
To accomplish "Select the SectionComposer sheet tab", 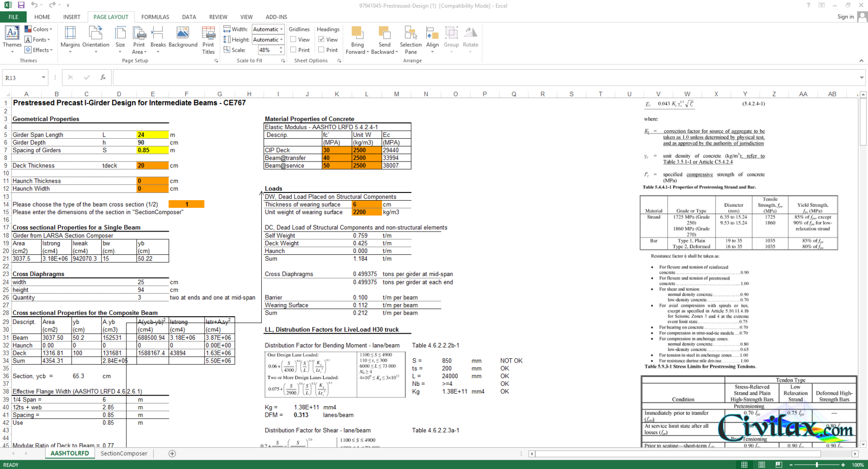I will 124,454.
